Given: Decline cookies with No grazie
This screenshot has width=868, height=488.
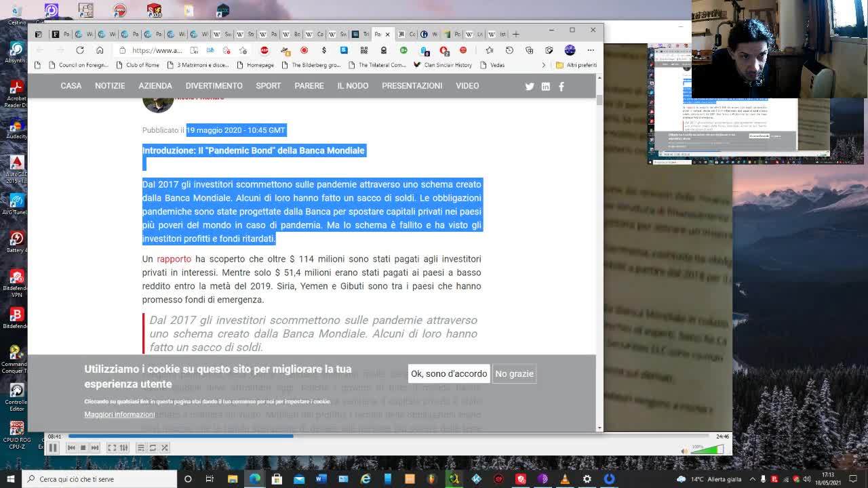Looking at the screenshot, I should [x=514, y=373].
